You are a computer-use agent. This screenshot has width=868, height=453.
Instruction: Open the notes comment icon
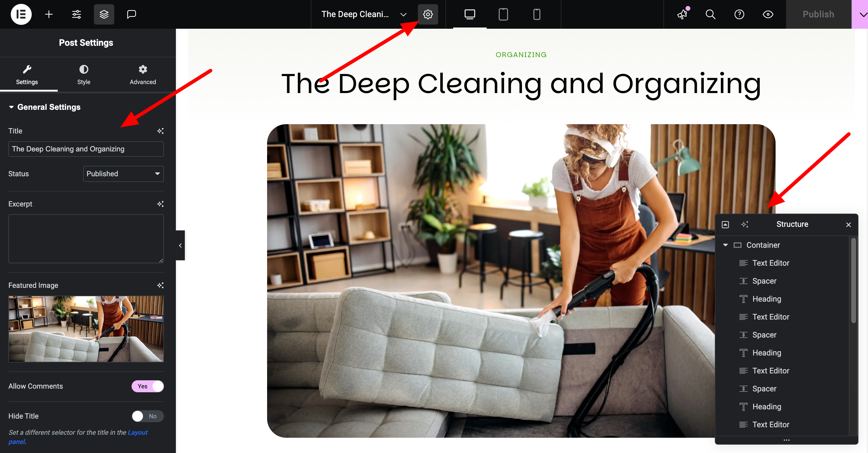point(131,14)
